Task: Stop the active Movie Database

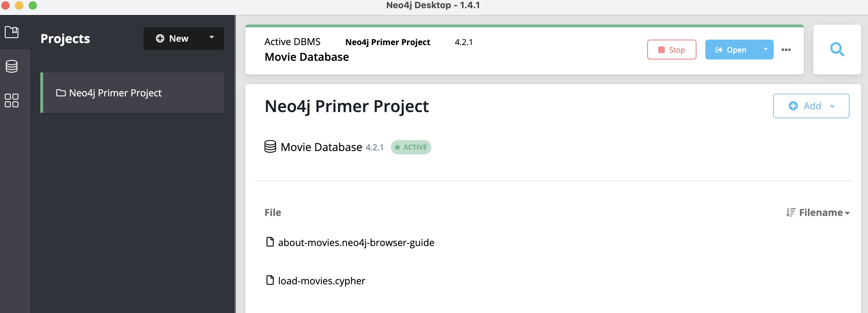Action: (672, 50)
